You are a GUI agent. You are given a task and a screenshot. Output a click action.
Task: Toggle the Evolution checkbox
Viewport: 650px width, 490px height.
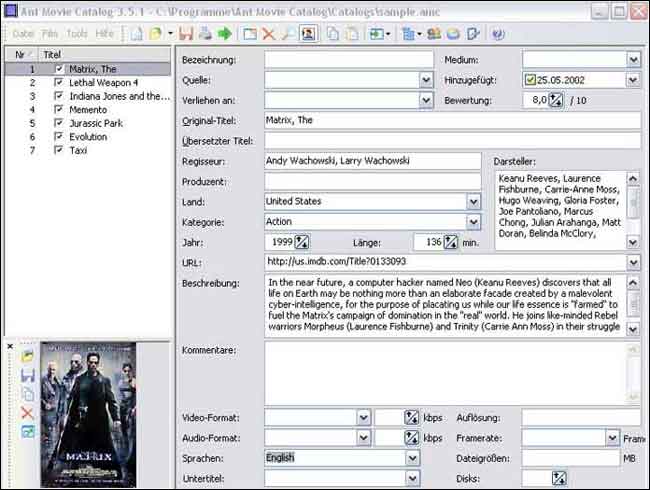coord(58,136)
